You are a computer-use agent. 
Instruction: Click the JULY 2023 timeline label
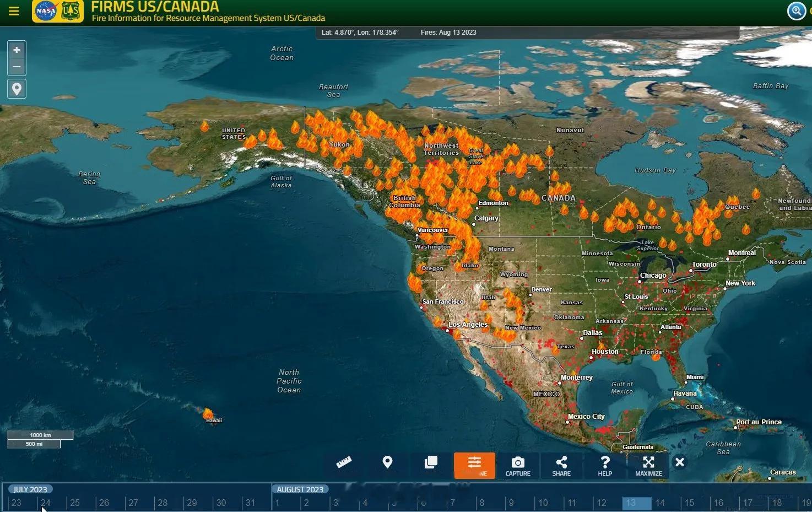pyautogui.click(x=30, y=489)
